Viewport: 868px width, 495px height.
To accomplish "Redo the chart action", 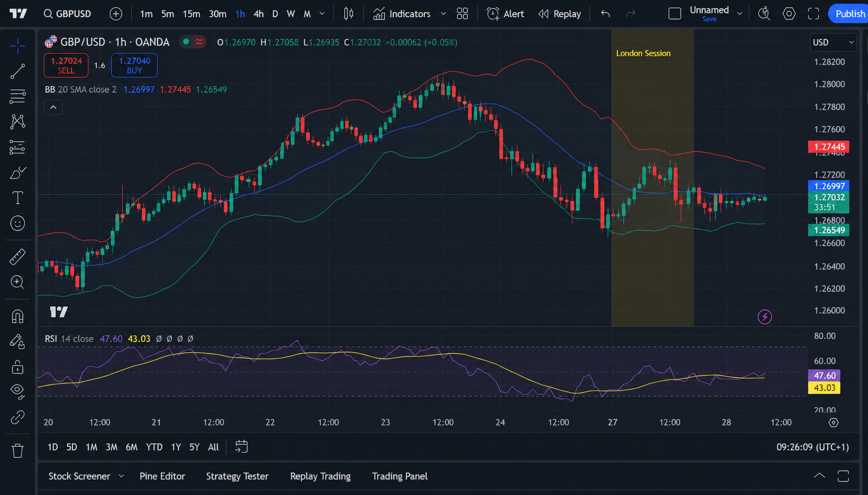I will tap(630, 14).
